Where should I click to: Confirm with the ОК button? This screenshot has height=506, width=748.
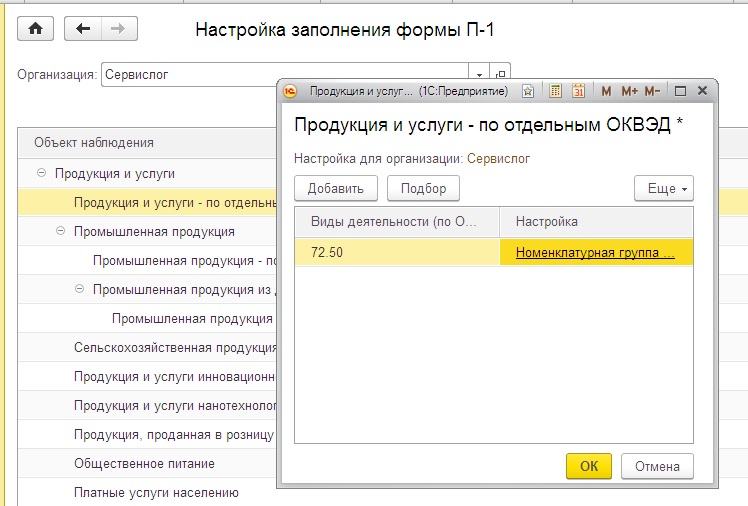[589, 466]
